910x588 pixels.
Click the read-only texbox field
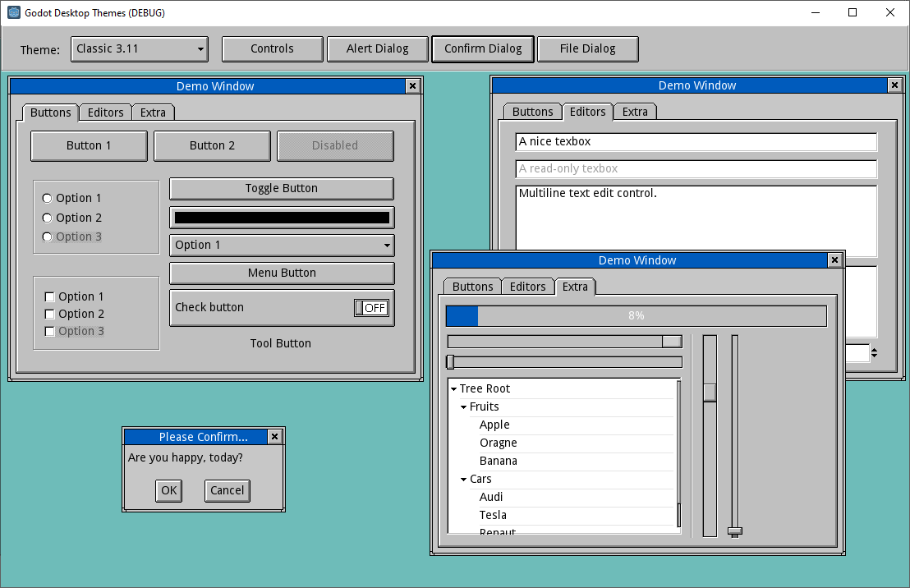pyautogui.click(x=696, y=169)
